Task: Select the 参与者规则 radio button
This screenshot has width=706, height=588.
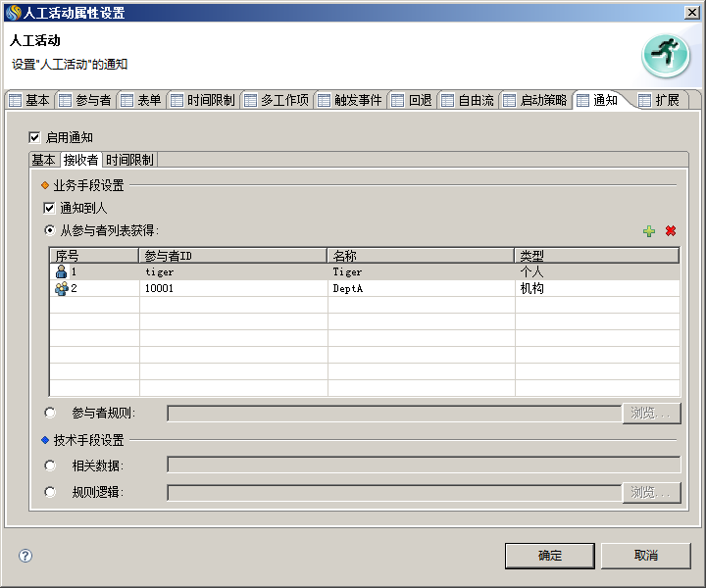Action: point(50,413)
